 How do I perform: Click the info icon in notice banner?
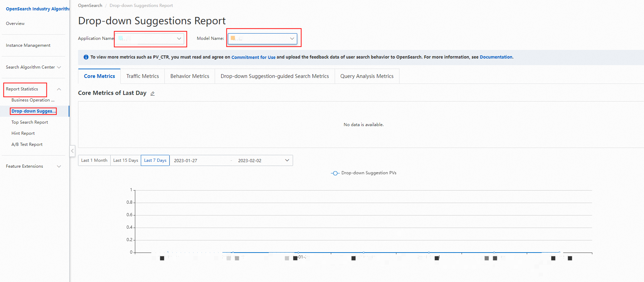pyautogui.click(x=86, y=57)
